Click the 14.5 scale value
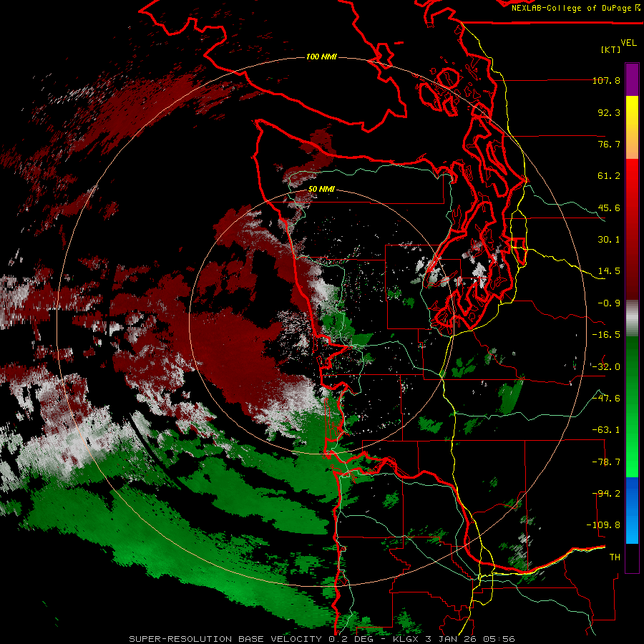The width and height of the screenshot is (644, 644). [609, 271]
